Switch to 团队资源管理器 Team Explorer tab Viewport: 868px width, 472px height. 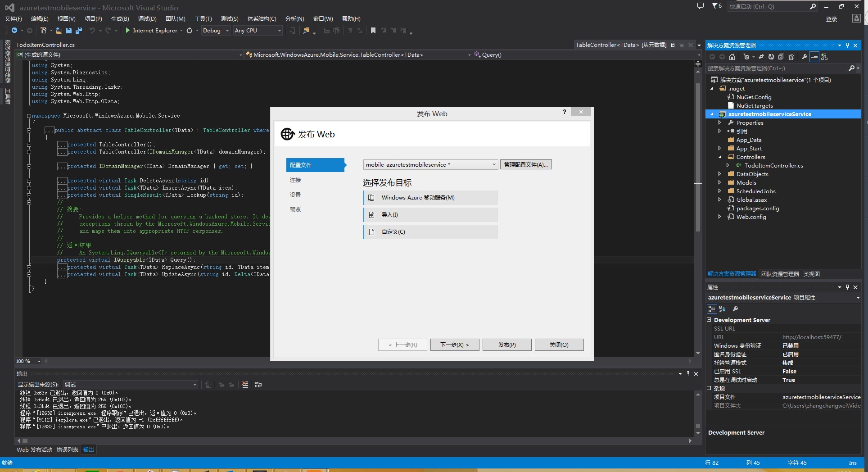click(780, 274)
